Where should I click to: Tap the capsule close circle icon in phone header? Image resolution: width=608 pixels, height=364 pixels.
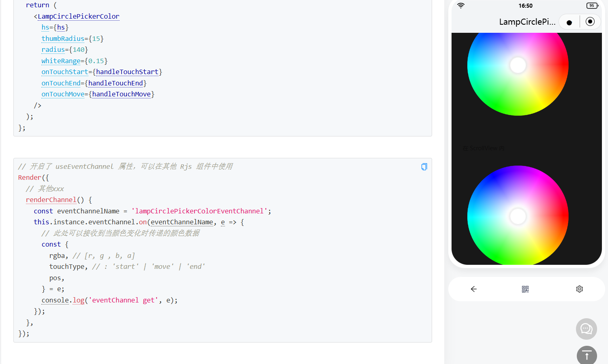590,22
